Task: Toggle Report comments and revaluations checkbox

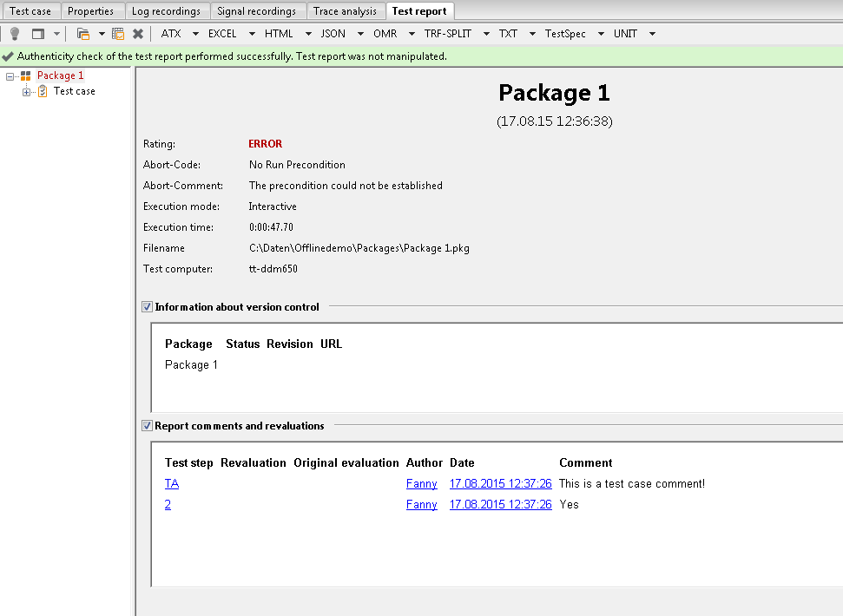Action: (x=147, y=425)
